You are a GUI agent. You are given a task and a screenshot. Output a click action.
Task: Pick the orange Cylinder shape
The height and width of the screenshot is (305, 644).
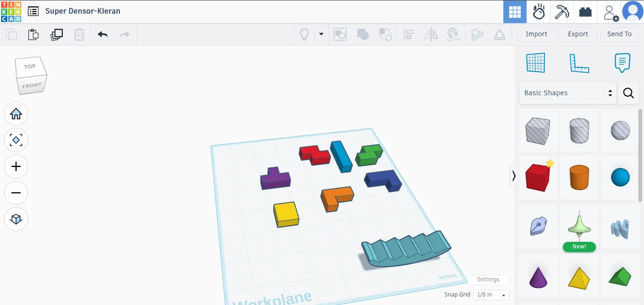click(579, 177)
